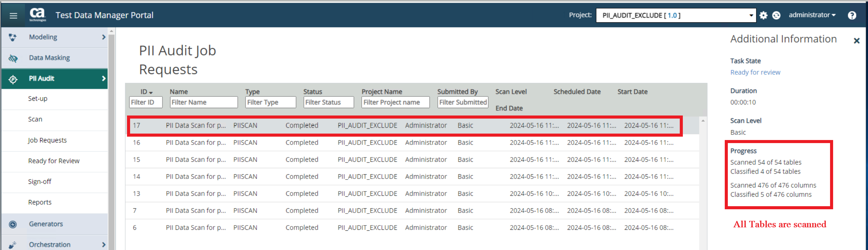
Task: Click the Start Date column header
Action: pyautogui.click(x=632, y=92)
